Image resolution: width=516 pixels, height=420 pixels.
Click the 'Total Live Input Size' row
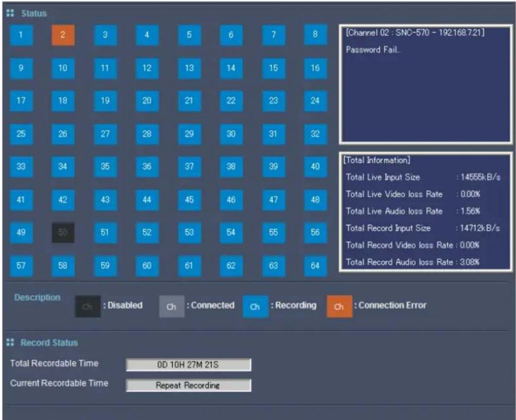[x=423, y=177]
